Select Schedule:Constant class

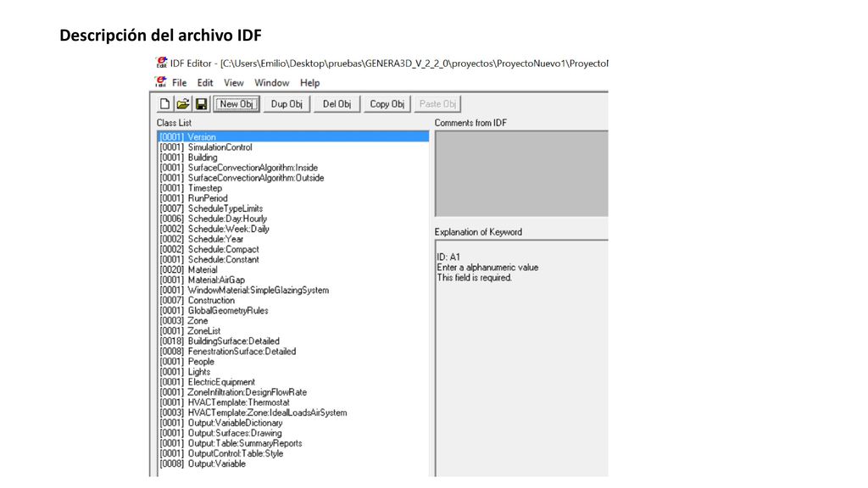293,259
